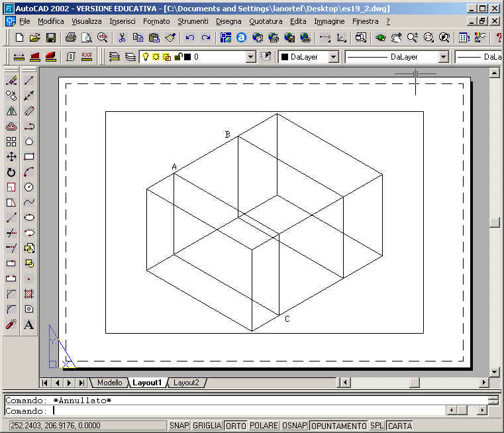This screenshot has width=504, height=433.
Task: Toggle OPUNTAMENTO object tracking
Action: pyautogui.click(x=339, y=426)
